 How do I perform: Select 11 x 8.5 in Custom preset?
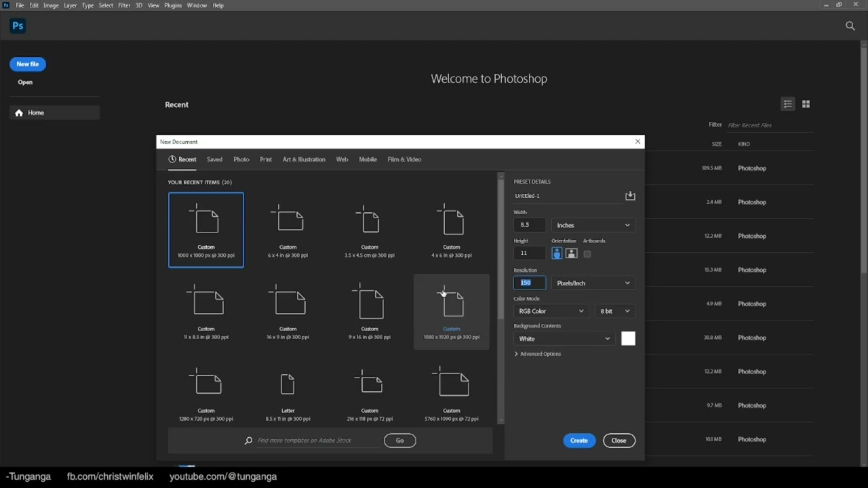pos(206,312)
